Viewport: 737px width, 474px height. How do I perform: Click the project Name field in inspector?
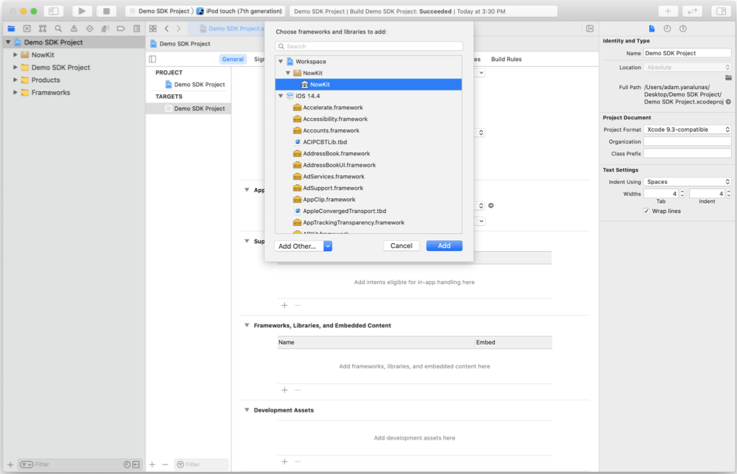click(x=687, y=53)
